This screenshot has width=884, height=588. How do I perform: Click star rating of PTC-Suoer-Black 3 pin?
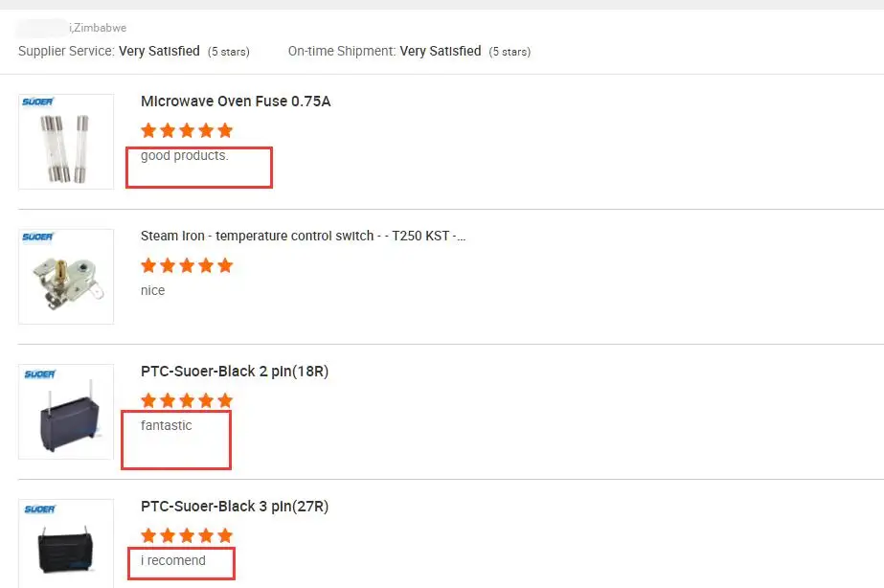coord(187,535)
